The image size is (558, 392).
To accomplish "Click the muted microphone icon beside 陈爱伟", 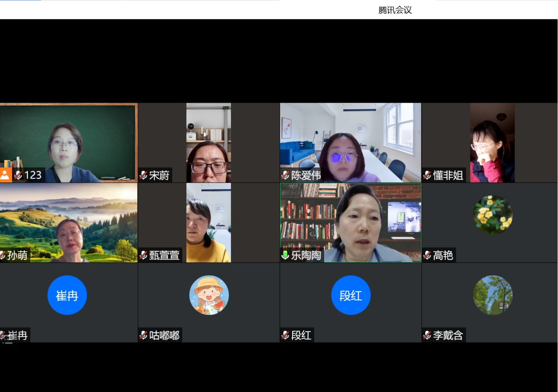I will point(285,175).
